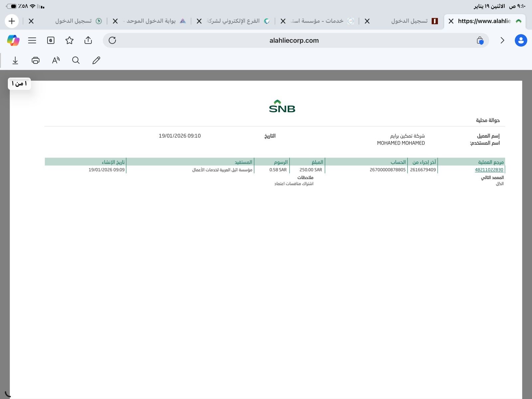Close the https://www.alahlie tab

[451, 21]
